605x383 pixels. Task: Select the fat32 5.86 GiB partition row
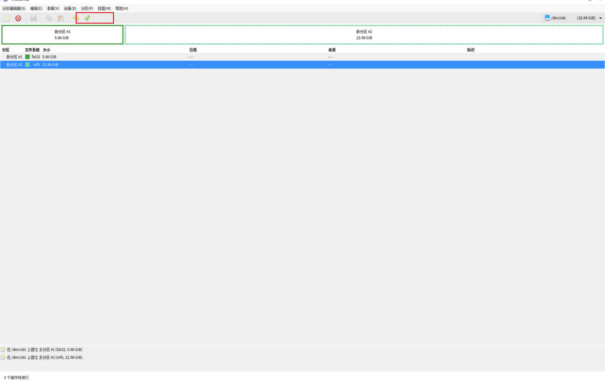tap(302, 57)
